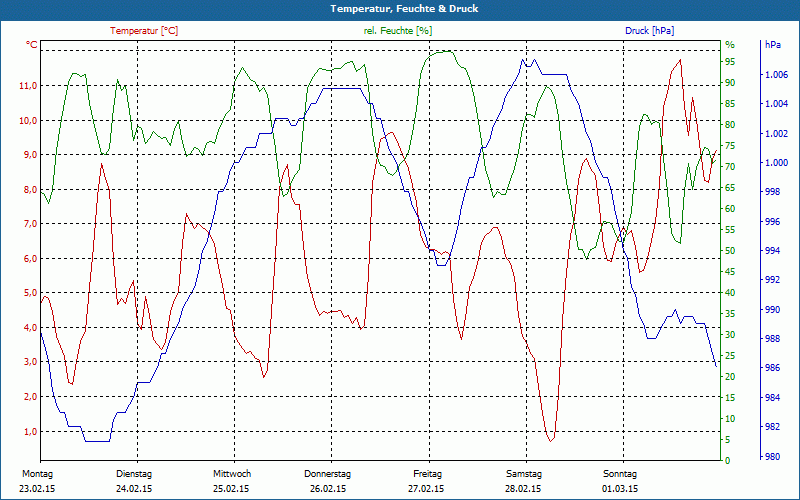Screen dimensions: 800x500
Task: Click the date "24.02.15"
Action: pos(134,489)
